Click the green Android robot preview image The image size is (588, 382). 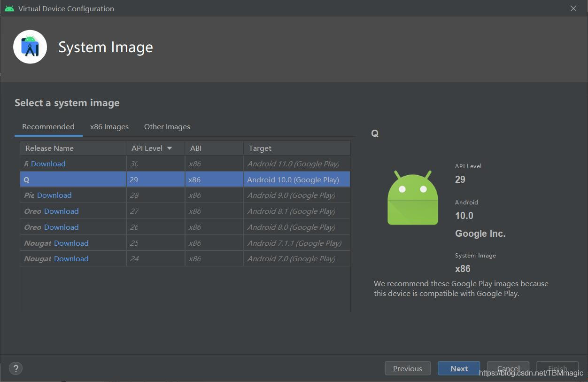pos(412,197)
